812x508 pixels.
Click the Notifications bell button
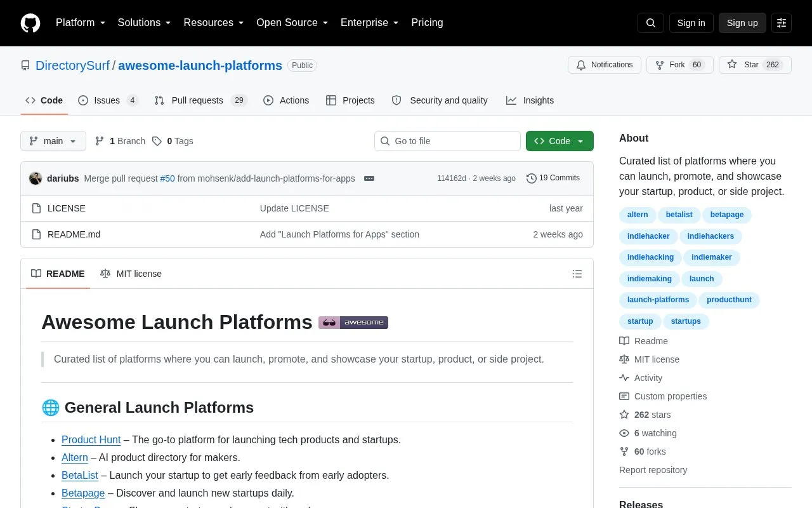(x=605, y=65)
